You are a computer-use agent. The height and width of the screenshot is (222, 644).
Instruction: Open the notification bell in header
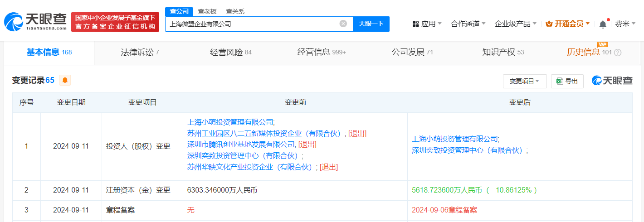[603, 24]
